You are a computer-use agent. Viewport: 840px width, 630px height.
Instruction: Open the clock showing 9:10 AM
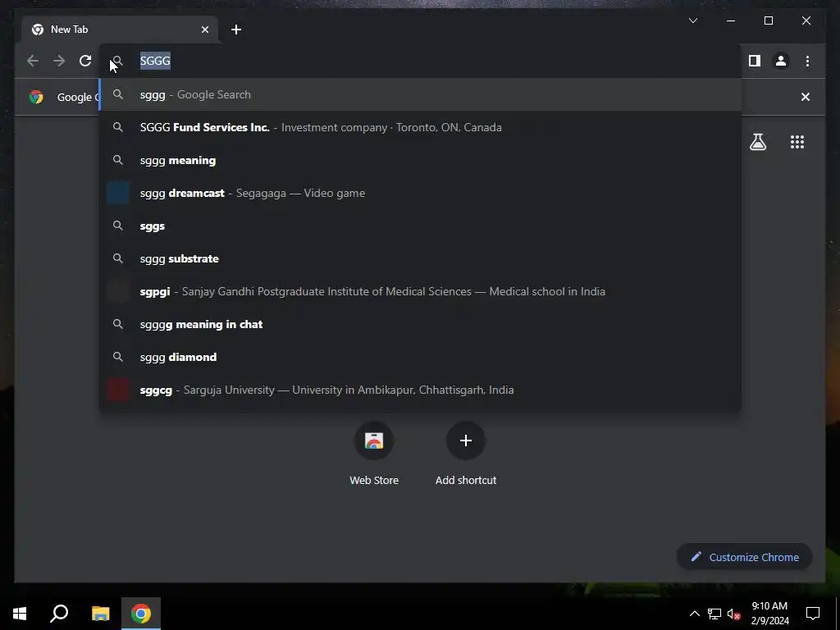point(769,614)
